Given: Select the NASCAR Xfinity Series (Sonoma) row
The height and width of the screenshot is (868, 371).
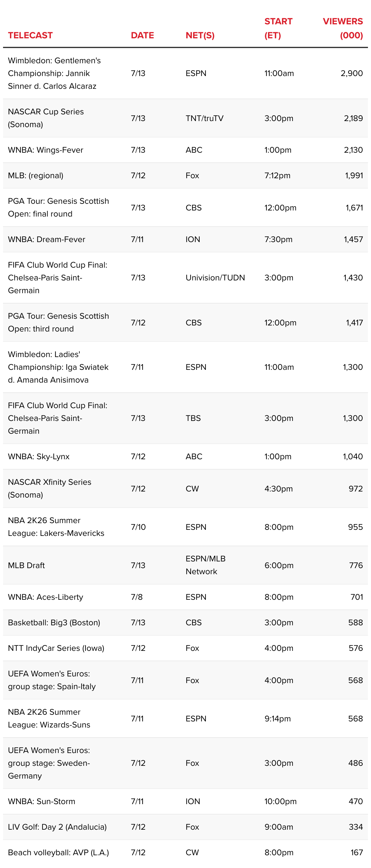Looking at the screenshot, I should [185, 488].
